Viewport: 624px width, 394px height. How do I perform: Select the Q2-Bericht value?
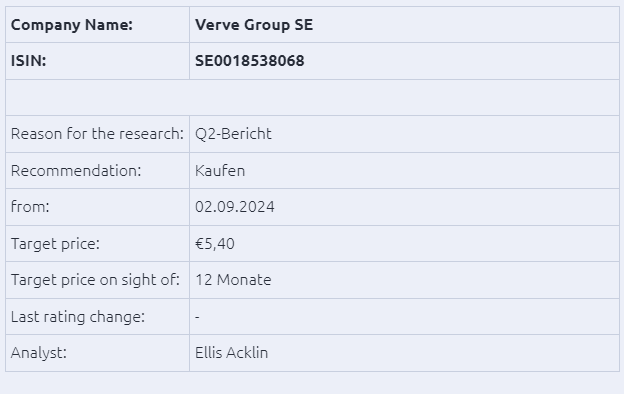tap(233, 134)
